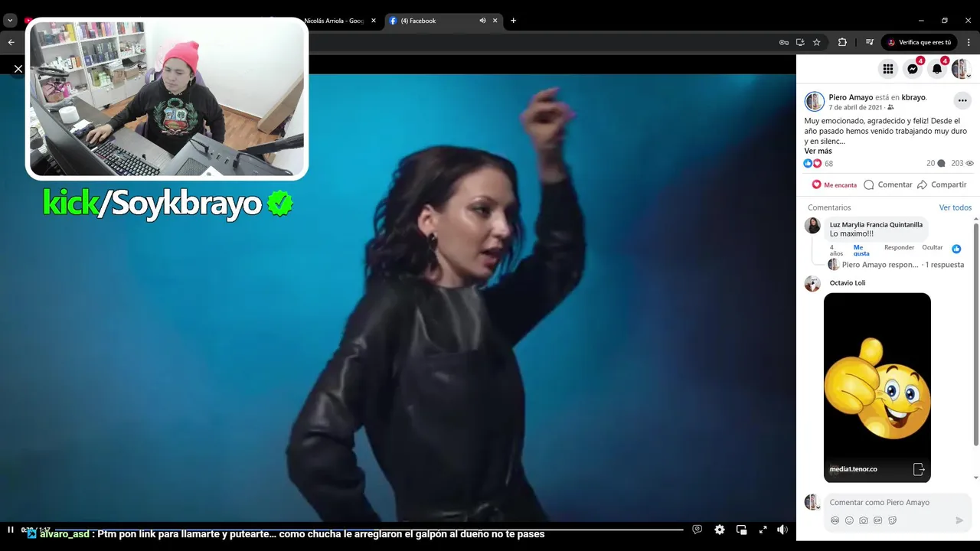Open browser extensions puzzle icon
Image resolution: width=980 pixels, height=551 pixels.
click(x=842, y=42)
